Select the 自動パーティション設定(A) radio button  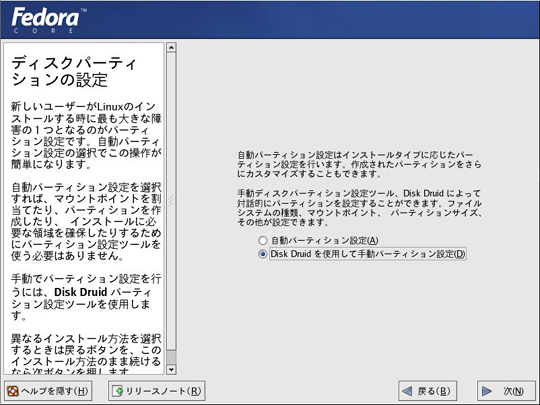coord(263,240)
